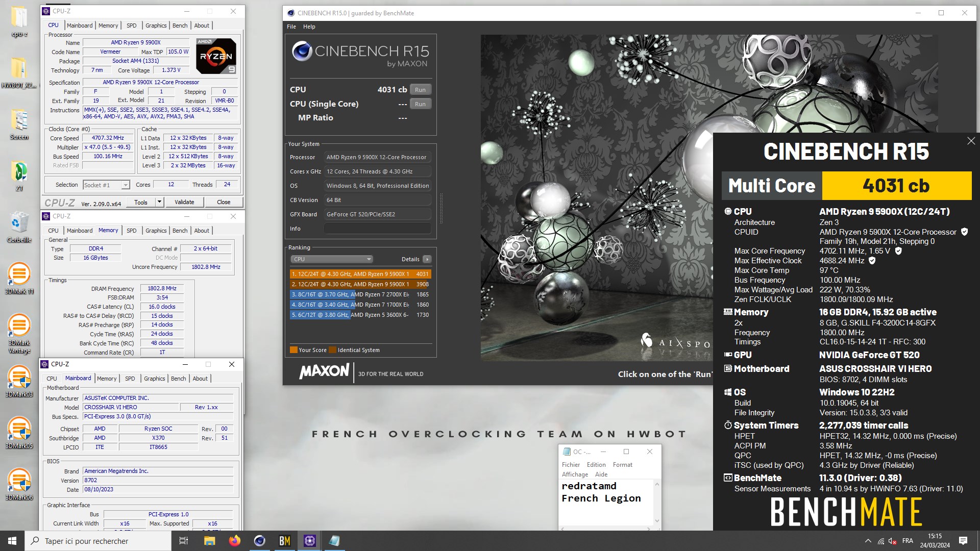Click the CPU-Z Validate button
This screenshot has height=551, width=980.
click(184, 202)
